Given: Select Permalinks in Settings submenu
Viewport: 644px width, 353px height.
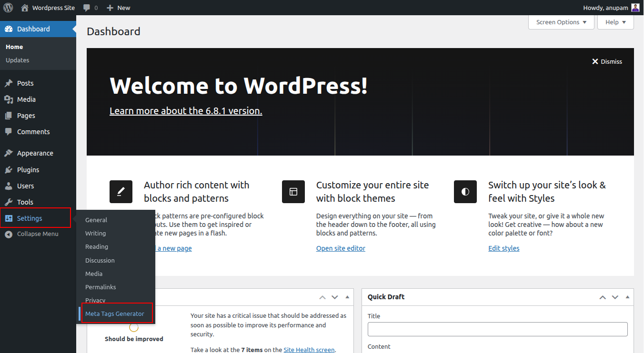Looking at the screenshot, I should coord(101,287).
